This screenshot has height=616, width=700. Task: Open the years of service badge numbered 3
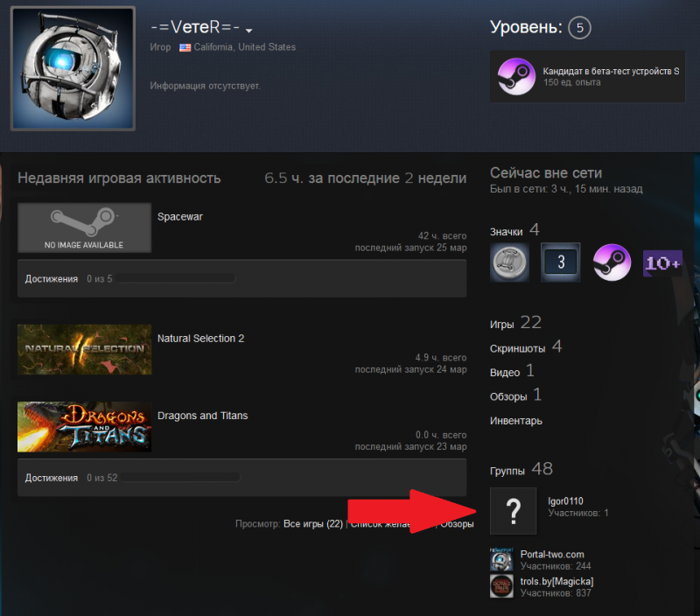(x=560, y=262)
